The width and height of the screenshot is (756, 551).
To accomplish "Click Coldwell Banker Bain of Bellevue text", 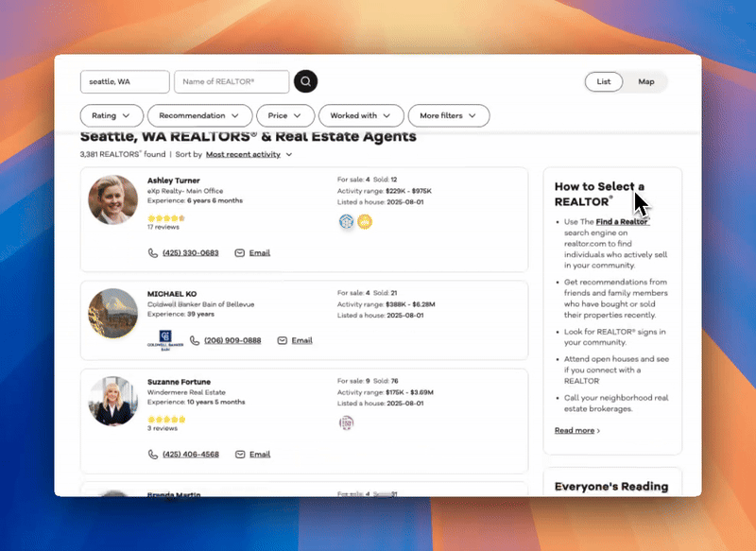I will [x=200, y=304].
